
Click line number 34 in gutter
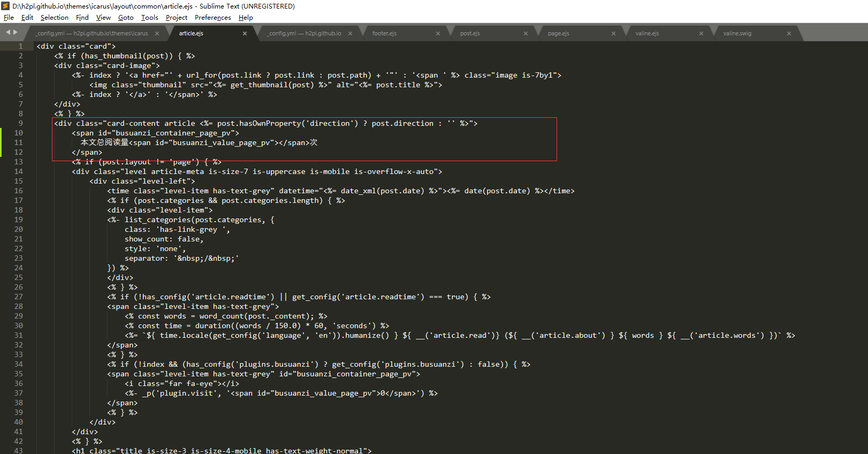pyautogui.click(x=19, y=364)
